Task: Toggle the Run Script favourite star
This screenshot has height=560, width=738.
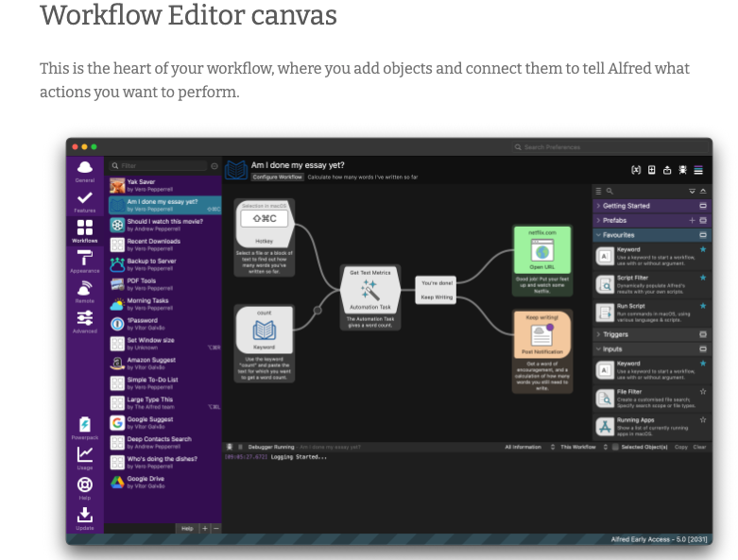Action: 703,306
